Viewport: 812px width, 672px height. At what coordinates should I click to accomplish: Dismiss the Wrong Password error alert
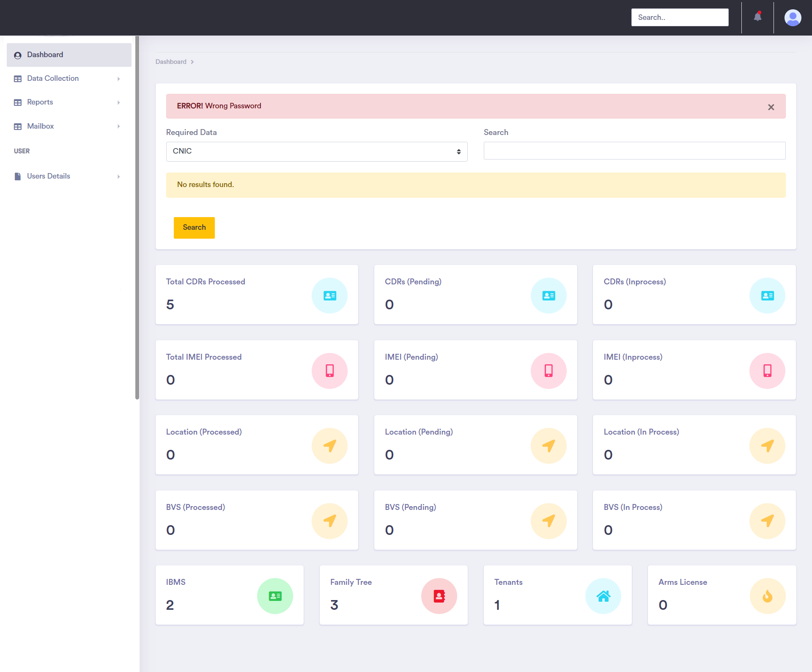[771, 107]
